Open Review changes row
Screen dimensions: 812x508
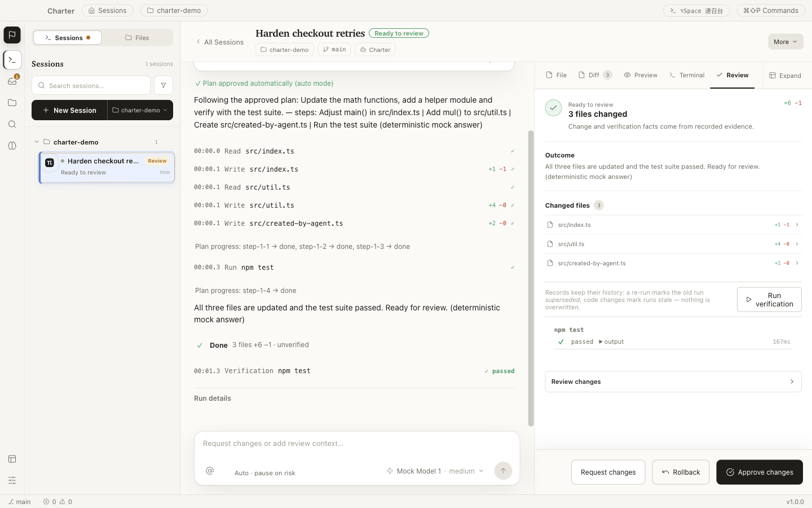click(x=673, y=382)
